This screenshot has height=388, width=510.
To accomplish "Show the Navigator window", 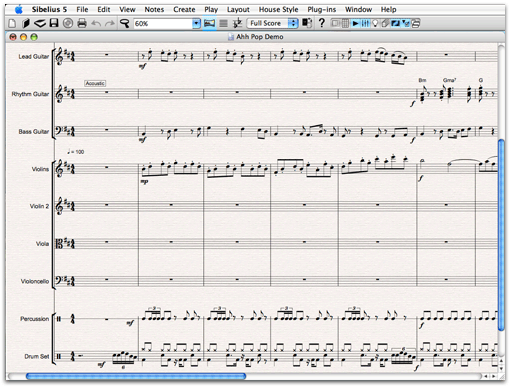I will click(x=336, y=23).
